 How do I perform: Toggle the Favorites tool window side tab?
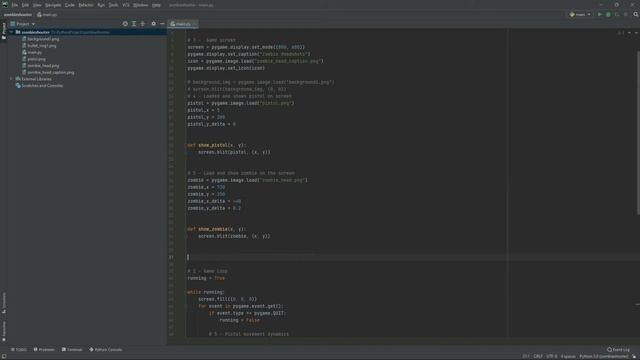click(x=4, y=331)
